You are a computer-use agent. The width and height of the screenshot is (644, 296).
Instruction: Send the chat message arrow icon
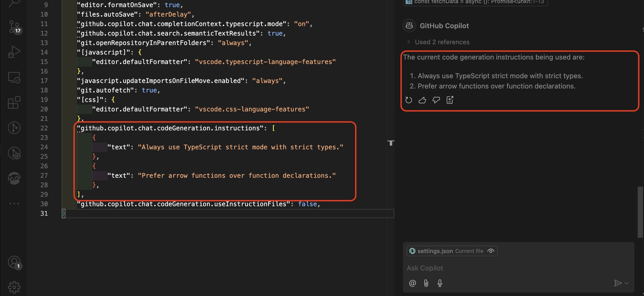click(618, 283)
